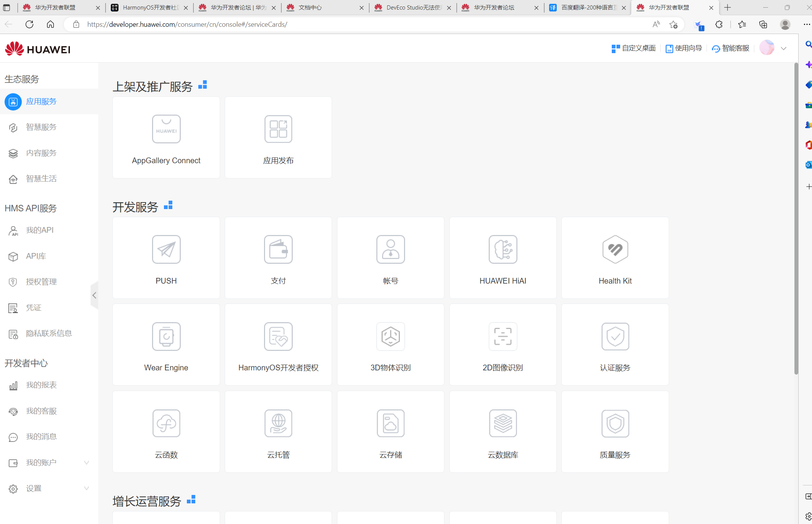Open the 应用服务 section in sidebar
The height and width of the screenshot is (524, 812).
click(41, 102)
